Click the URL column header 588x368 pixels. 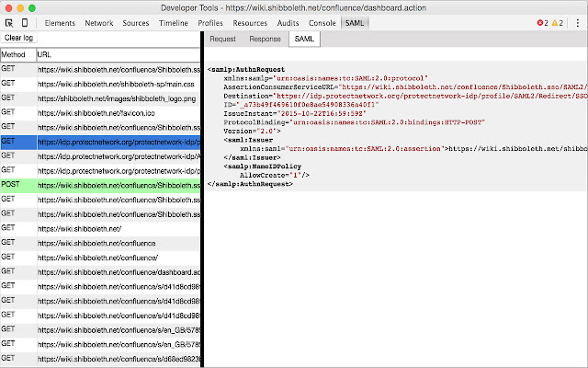pyautogui.click(x=118, y=55)
